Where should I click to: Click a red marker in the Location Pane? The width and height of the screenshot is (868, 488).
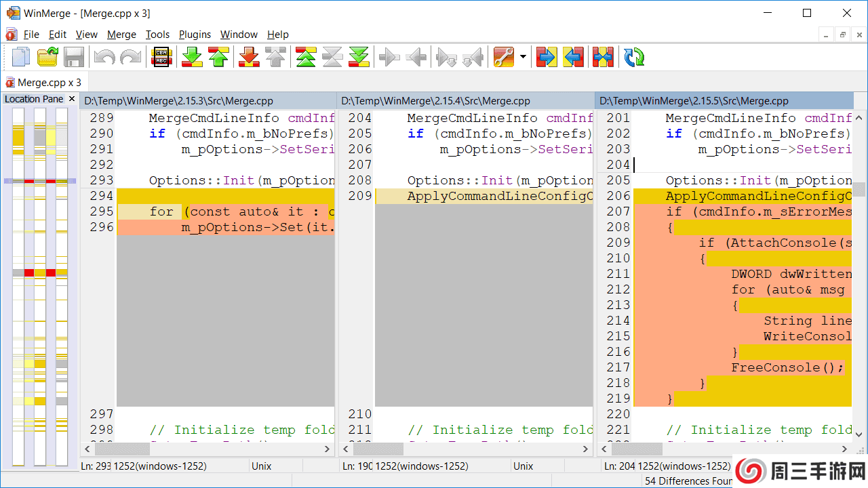coord(29,272)
